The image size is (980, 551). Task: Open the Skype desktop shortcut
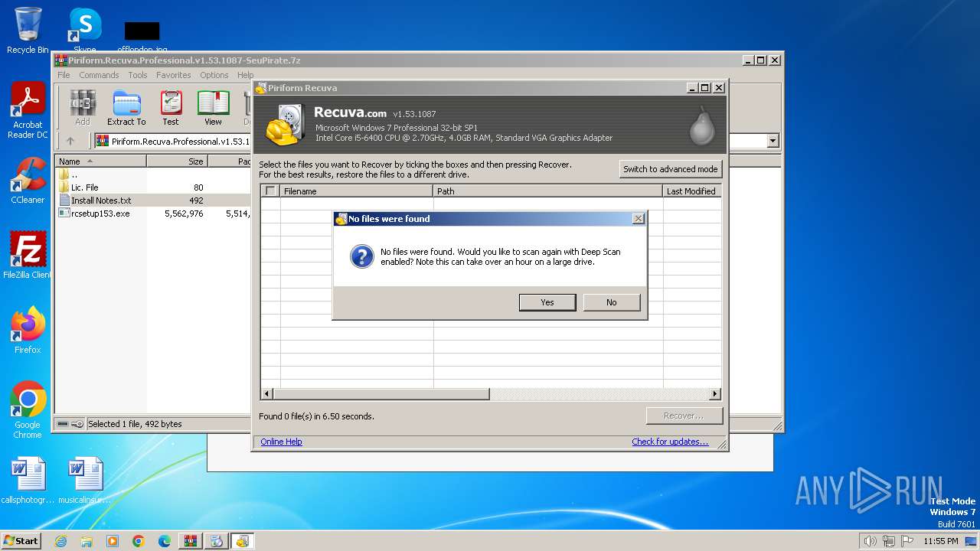[85, 29]
